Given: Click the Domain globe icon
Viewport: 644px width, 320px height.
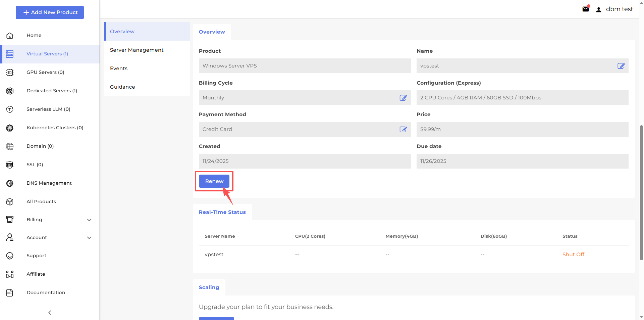Looking at the screenshot, I should coord(10,146).
